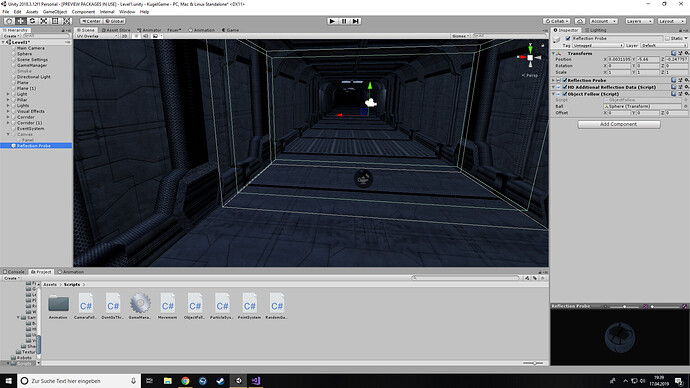Image resolution: width=690 pixels, height=388 pixels.
Task: Adjust the Project panel icon size slider
Action: [534, 363]
